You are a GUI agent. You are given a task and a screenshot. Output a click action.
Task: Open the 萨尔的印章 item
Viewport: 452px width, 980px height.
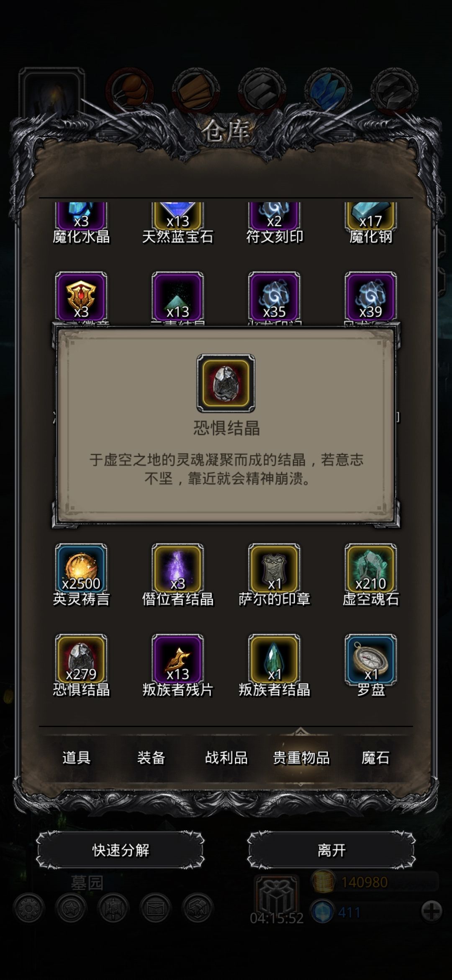[274, 569]
